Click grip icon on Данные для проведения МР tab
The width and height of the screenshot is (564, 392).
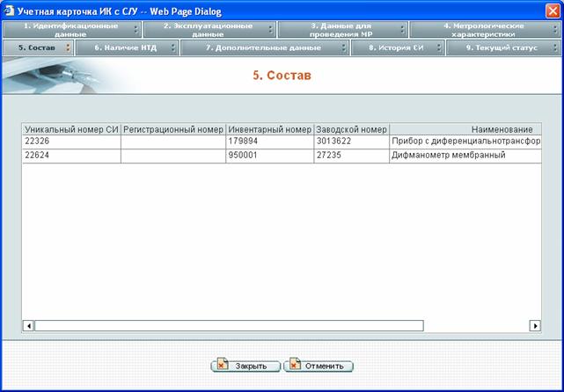[x=402, y=30]
